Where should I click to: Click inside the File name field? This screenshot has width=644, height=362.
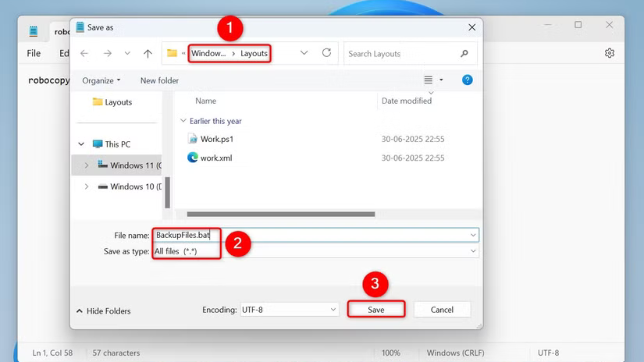click(x=268, y=235)
